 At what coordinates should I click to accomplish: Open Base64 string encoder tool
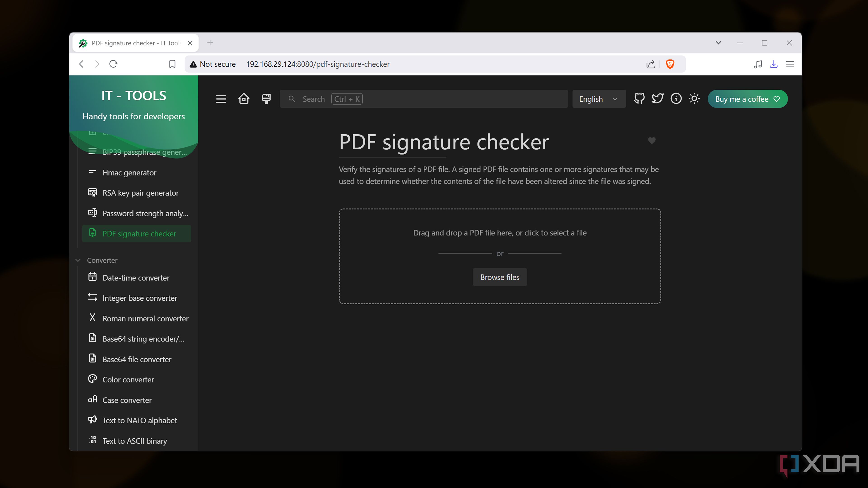click(x=137, y=339)
